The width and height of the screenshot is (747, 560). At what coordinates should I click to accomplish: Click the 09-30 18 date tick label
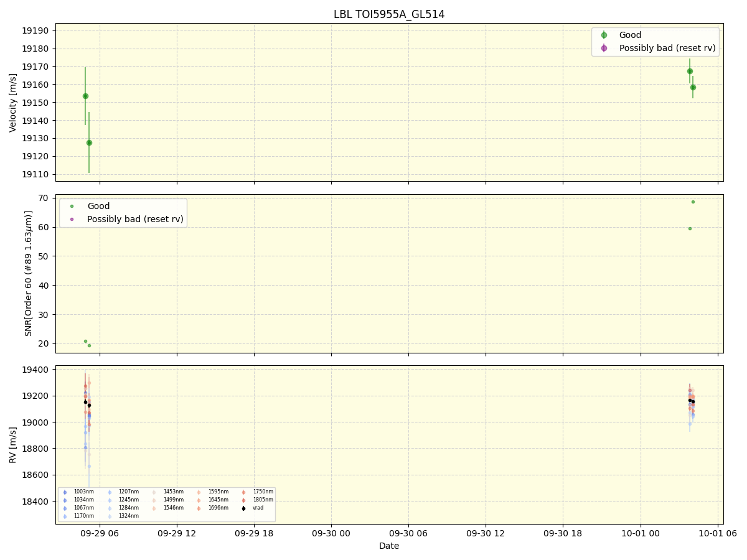pos(563,533)
